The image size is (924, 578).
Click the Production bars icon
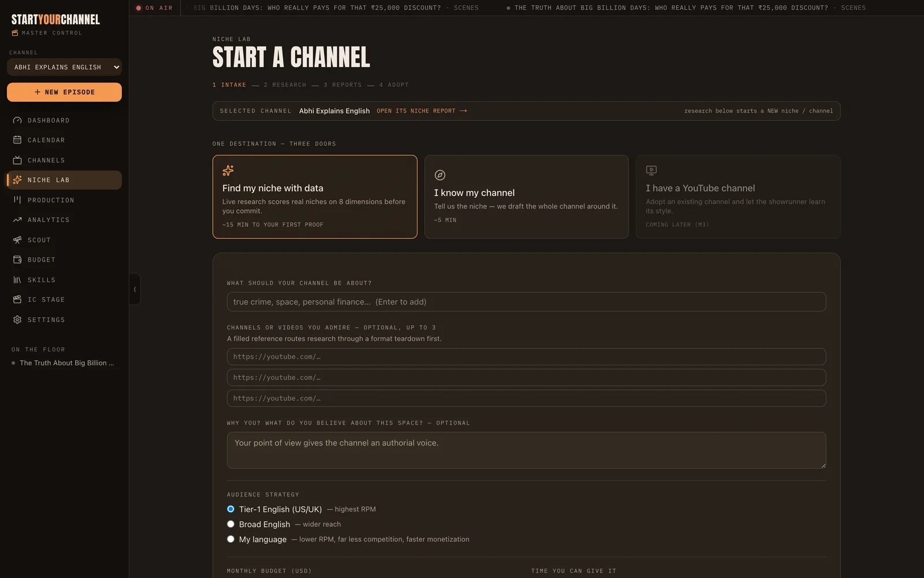click(x=17, y=200)
